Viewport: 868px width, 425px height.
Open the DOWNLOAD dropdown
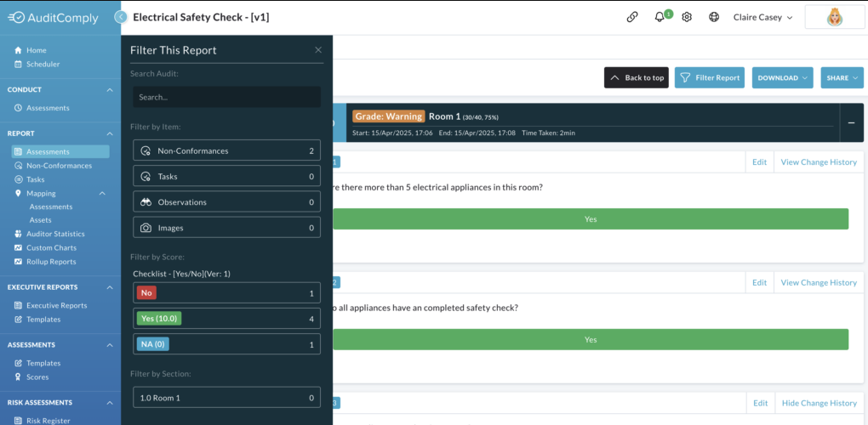pos(782,78)
